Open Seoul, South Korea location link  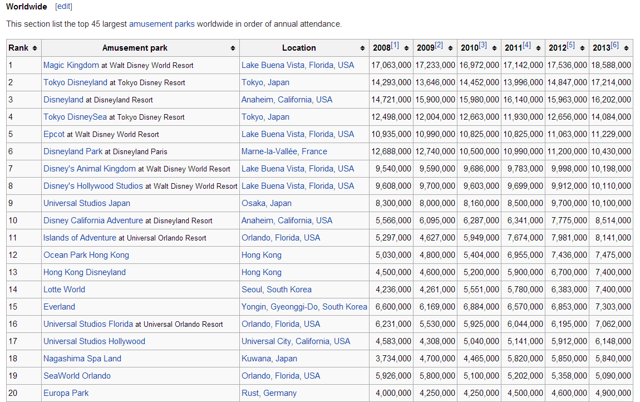pyautogui.click(x=276, y=289)
